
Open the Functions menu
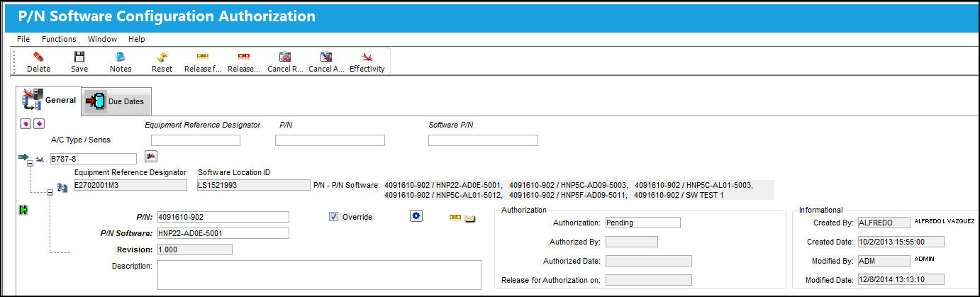[59, 39]
